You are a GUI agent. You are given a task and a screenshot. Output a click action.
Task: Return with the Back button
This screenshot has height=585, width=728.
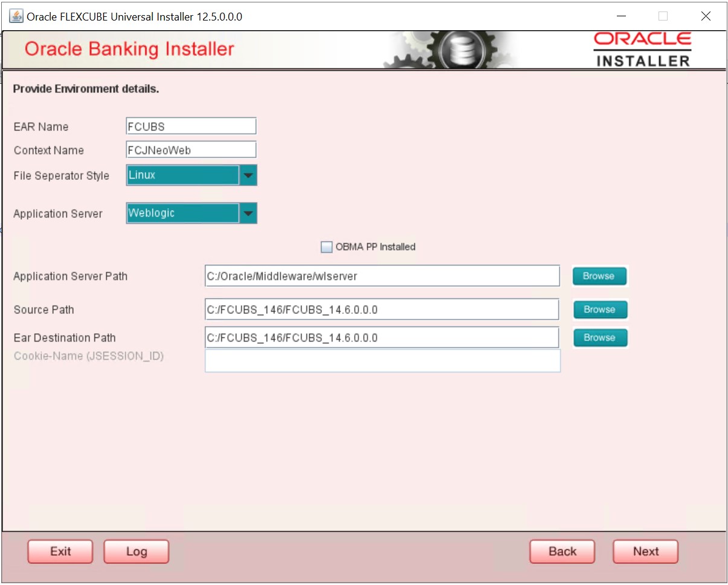[x=562, y=551]
